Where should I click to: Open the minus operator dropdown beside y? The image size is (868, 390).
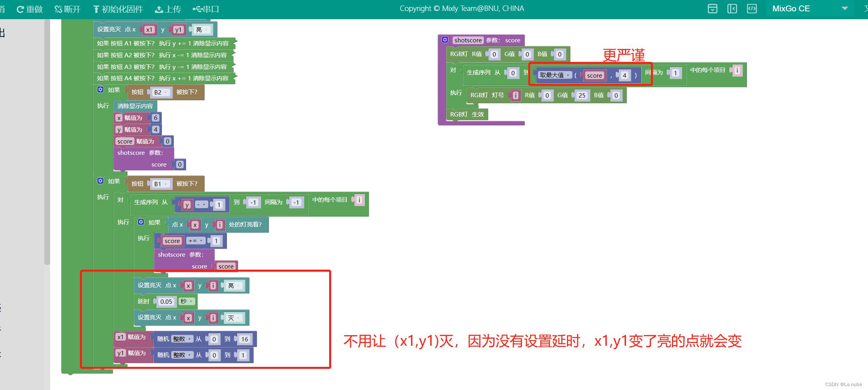(x=201, y=205)
